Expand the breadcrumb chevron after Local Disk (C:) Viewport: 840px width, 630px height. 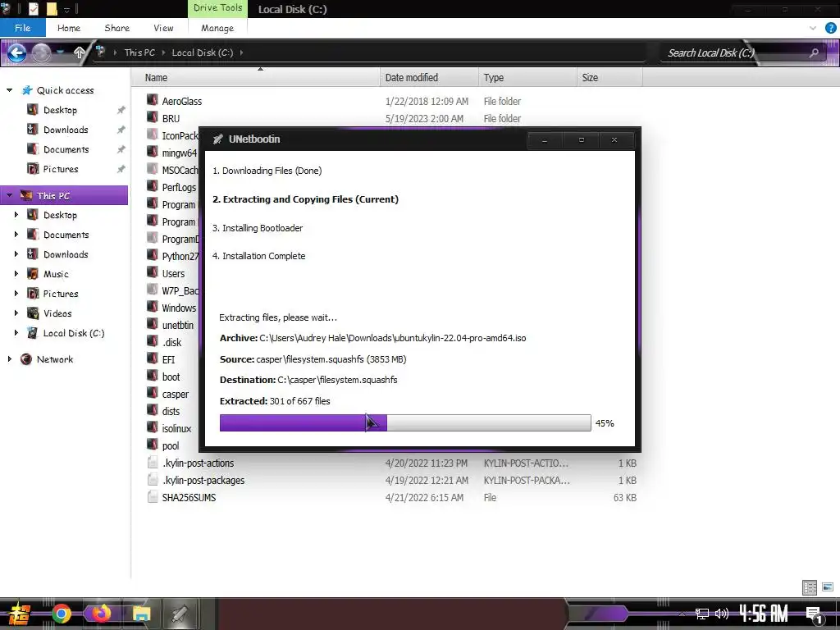tap(242, 52)
